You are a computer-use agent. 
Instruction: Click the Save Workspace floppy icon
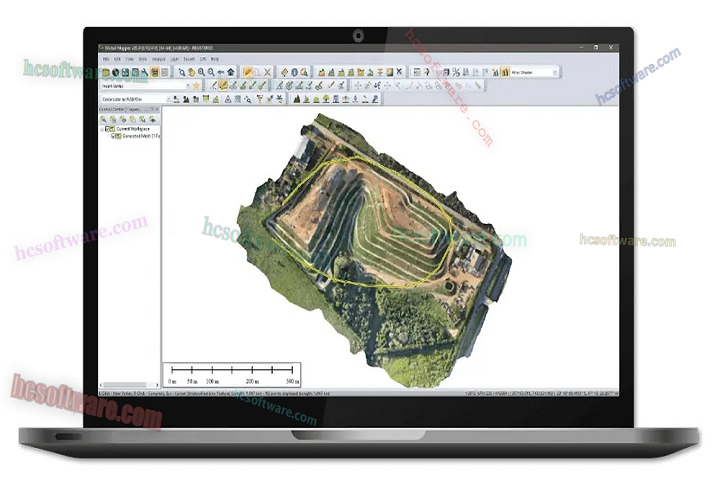tap(125, 72)
